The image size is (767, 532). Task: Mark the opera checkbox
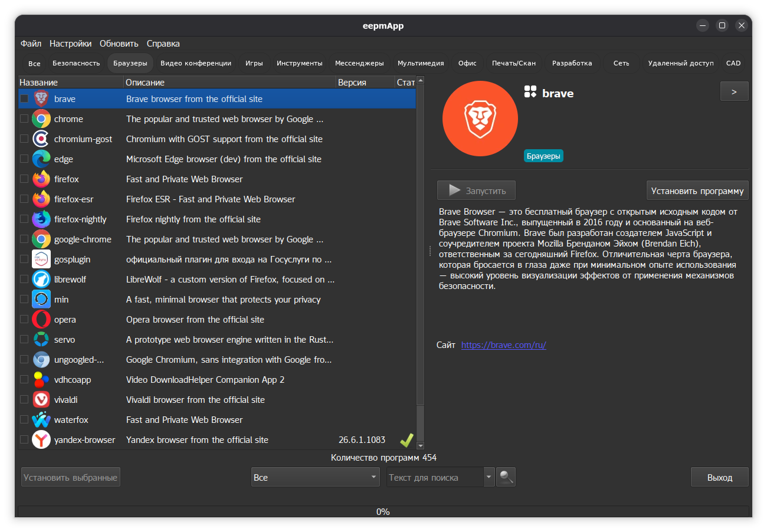point(24,320)
